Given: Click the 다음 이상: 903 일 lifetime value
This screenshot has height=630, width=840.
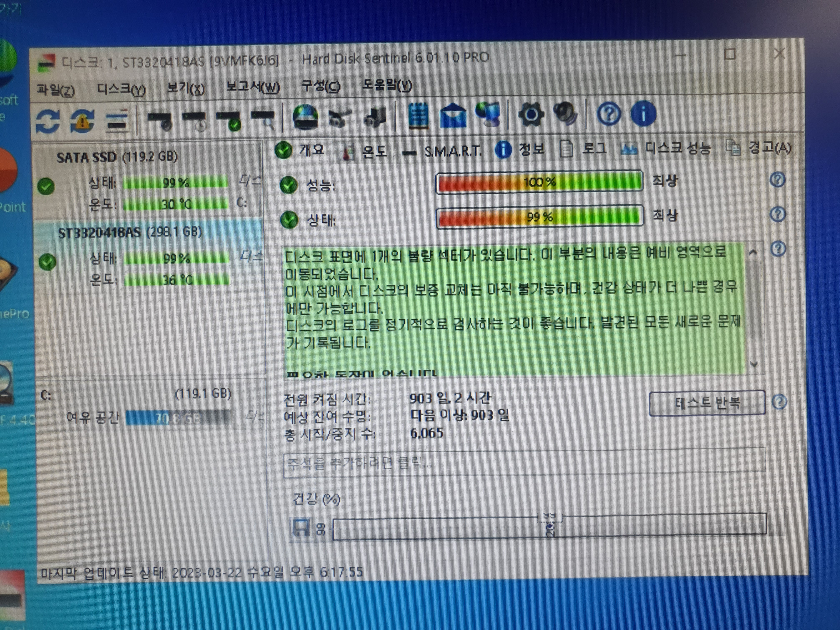Looking at the screenshot, I should coord(460,415).
